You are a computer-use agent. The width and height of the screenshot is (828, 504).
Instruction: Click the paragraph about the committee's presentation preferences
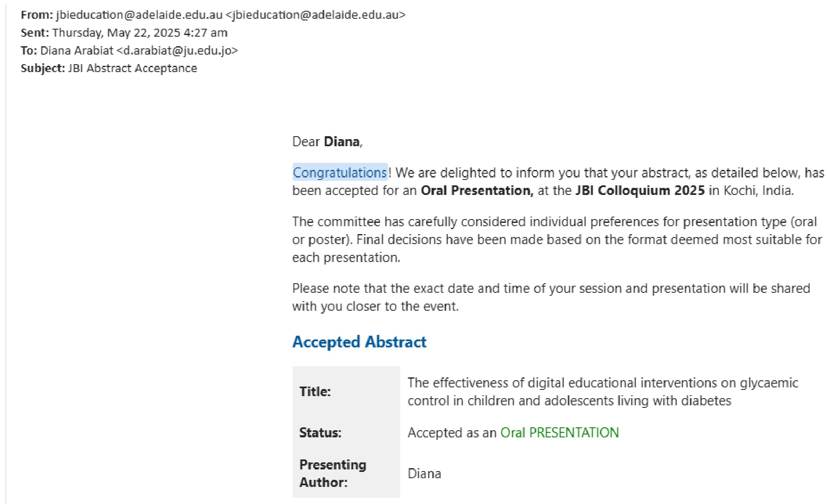click(x=557, y=240)
